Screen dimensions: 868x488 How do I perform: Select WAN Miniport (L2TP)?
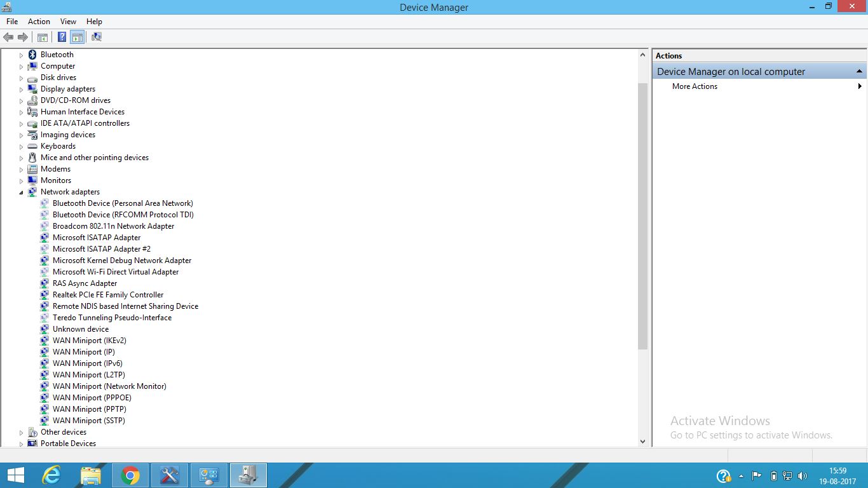click(89, 375)
